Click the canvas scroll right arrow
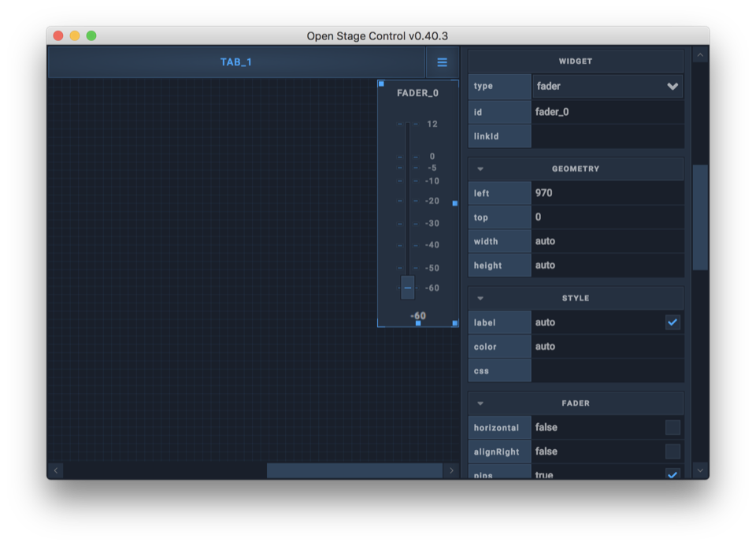Image resolution: width=756 pixels, height=546 pixels. 451,470
